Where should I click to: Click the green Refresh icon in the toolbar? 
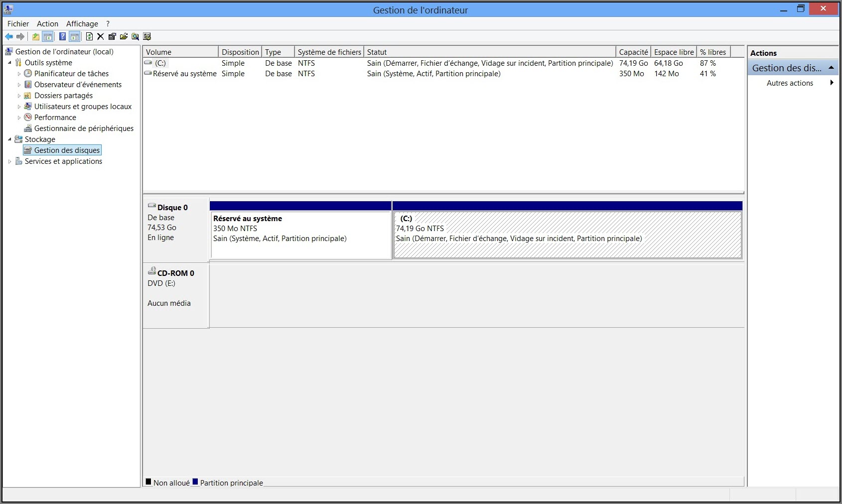point(89,36)
